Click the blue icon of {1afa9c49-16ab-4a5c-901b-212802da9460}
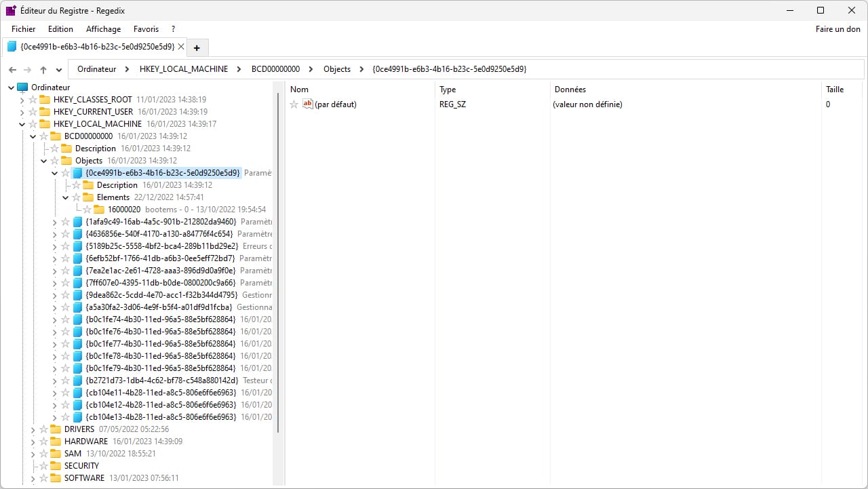The image size is (868, 489). [77, 222]
